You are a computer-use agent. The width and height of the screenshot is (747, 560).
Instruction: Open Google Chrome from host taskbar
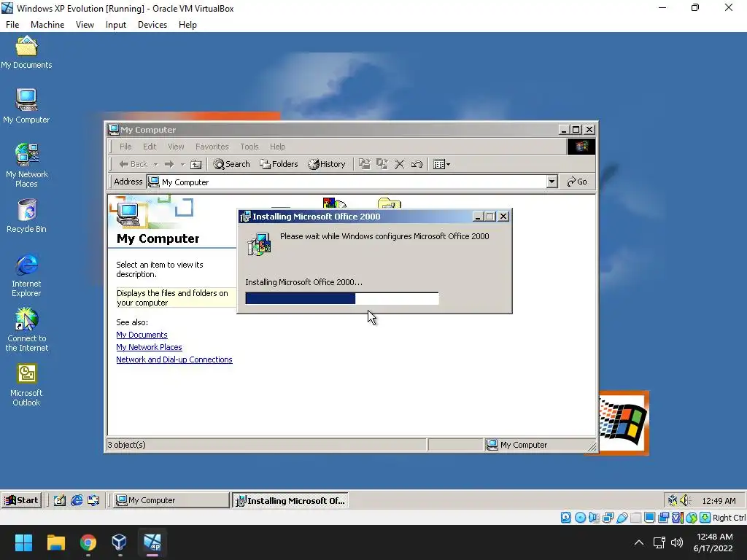tap(88, 542)
